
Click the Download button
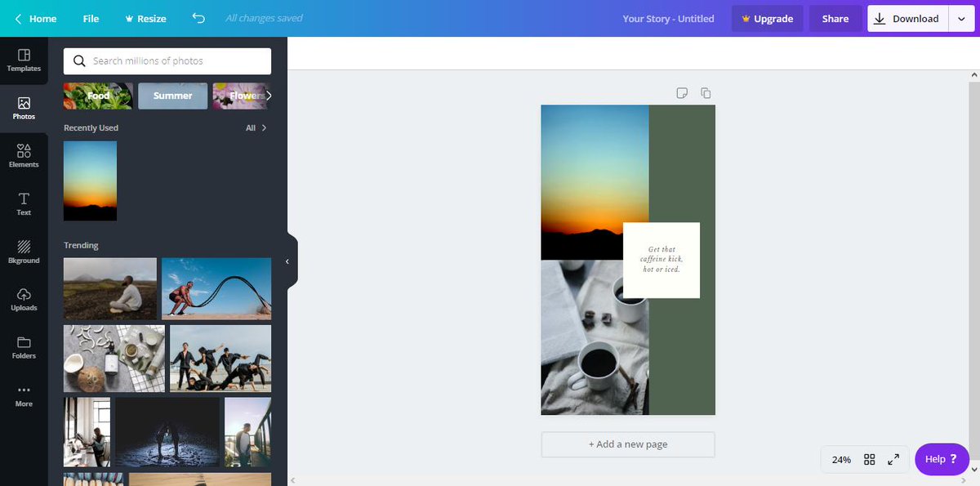point(907,18)
